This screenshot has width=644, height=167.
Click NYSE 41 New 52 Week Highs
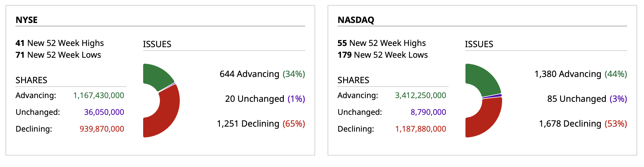tap(60, 43)
